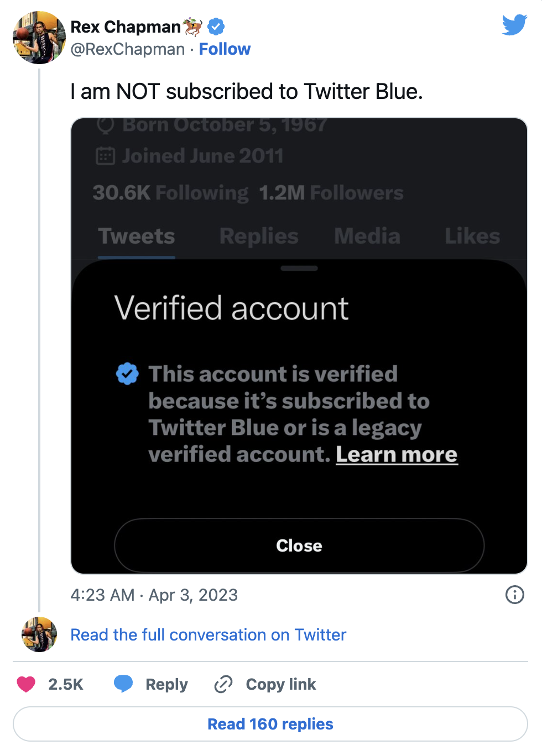Image resolution: width=542 pixels, height=756 pixels.
Task: Open the tweet info circle icon
Action: [x=514, y=595]
